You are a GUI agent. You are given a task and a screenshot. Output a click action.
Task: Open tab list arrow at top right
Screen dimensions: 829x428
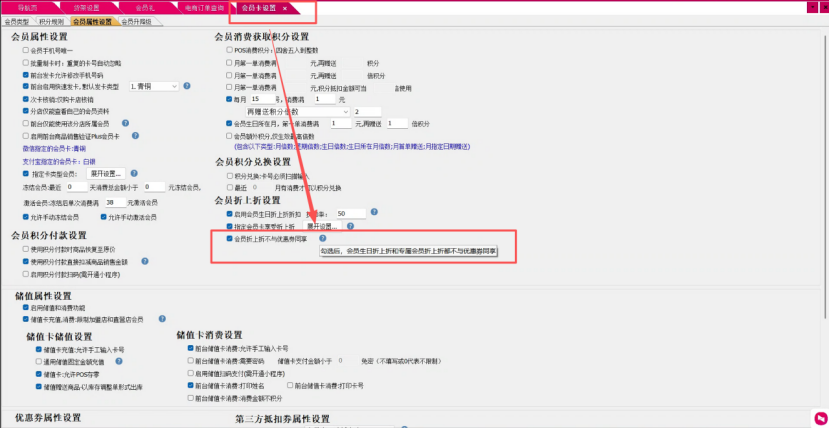coord(813,7)
